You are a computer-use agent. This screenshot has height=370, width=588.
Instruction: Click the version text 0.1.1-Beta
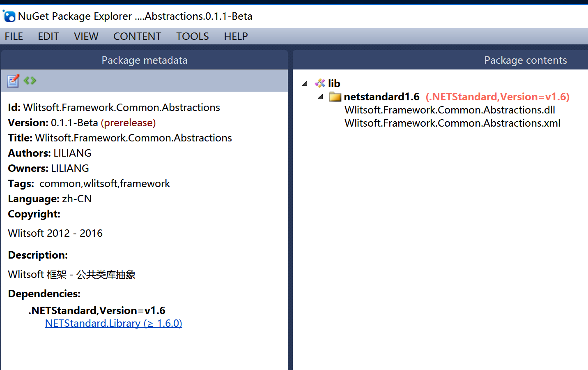[74, 123]
